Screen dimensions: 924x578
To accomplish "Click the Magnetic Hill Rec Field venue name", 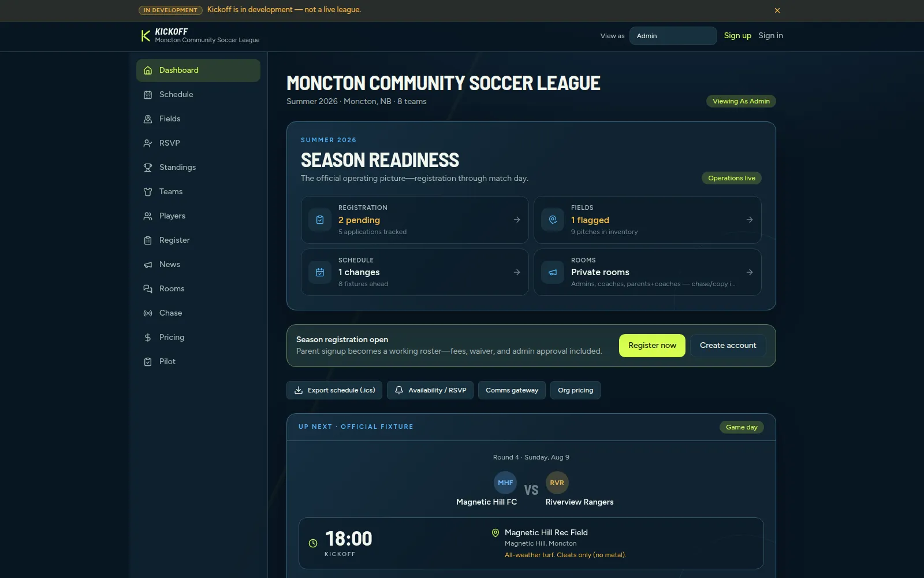I will click(546, 533).
